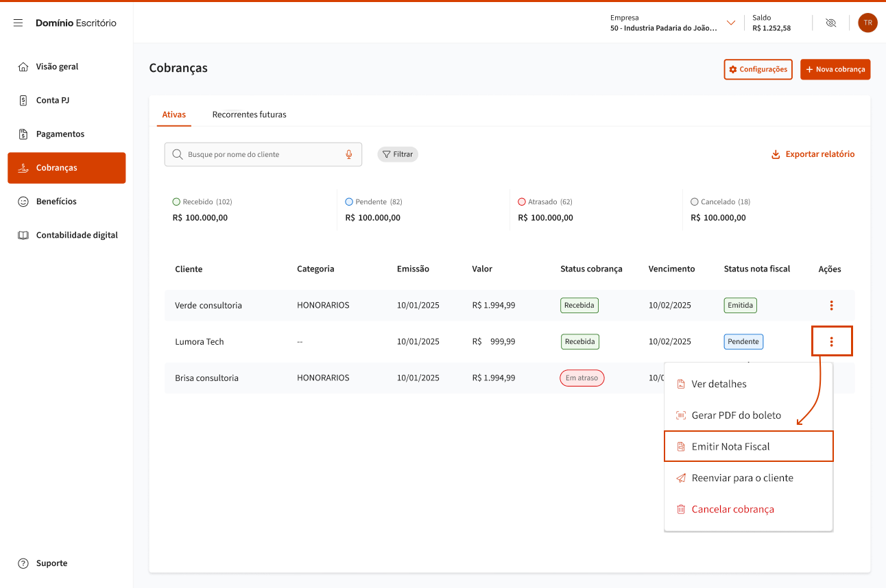Image resolution: width=886 pixels, height=588 pixels.
Task: Open actions menu for Verde consultoria
Action: [x=831, y=306]
